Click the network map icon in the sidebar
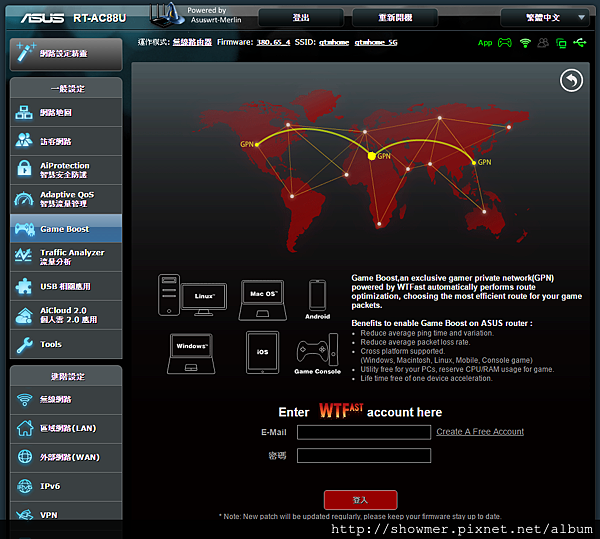The height and width of the screenshot is (539, 600). pyautogui.click(x=24, y=112)
